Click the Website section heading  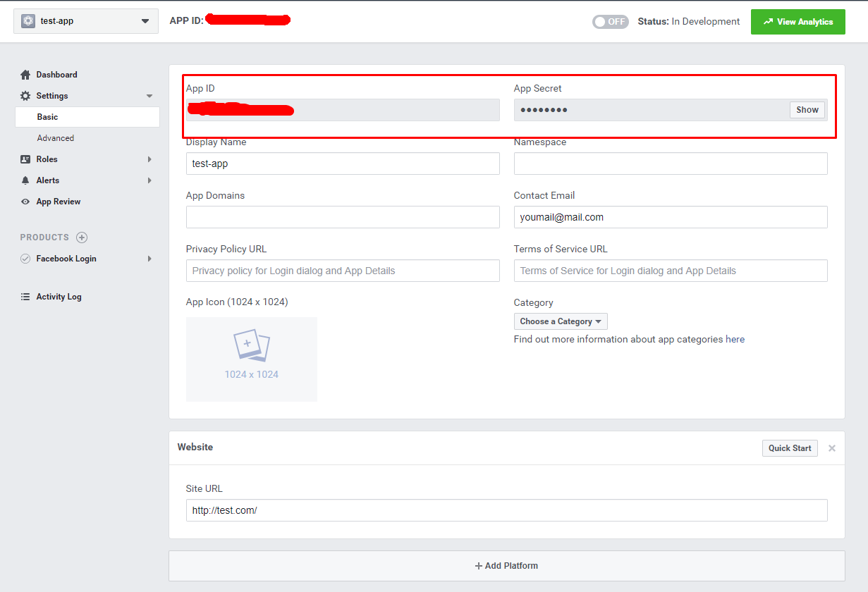(195, 448)
